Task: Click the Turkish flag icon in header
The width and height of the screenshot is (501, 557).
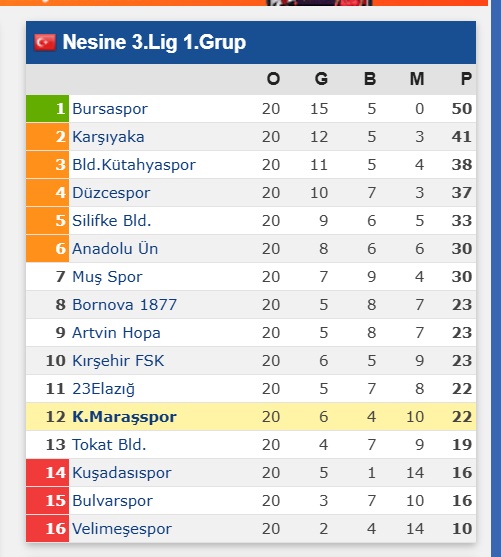Action: pyautogui.click(x=45, y=43)
